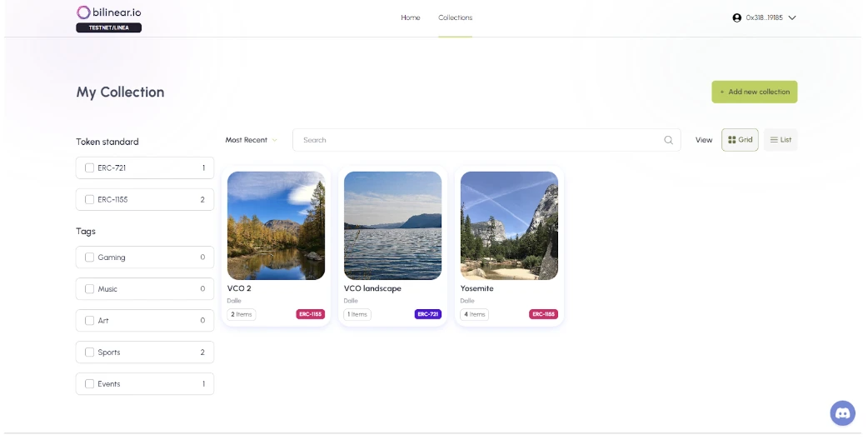Switch to Grid view
868x445 pixels.
[x=740, y=140]
